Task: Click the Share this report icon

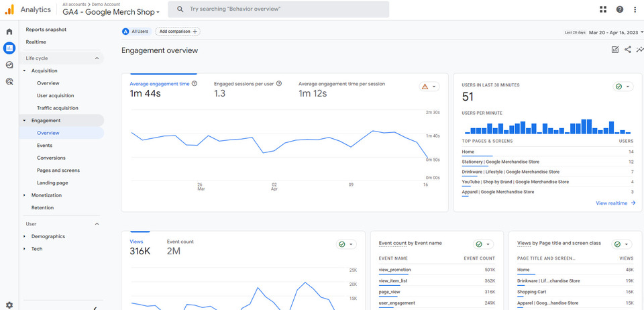Action: [628, 50]
